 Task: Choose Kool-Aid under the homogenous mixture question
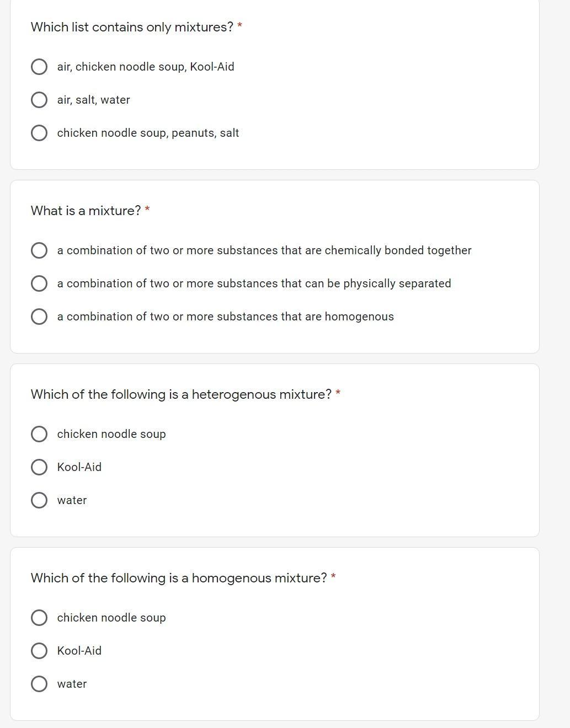pos(39,651)
